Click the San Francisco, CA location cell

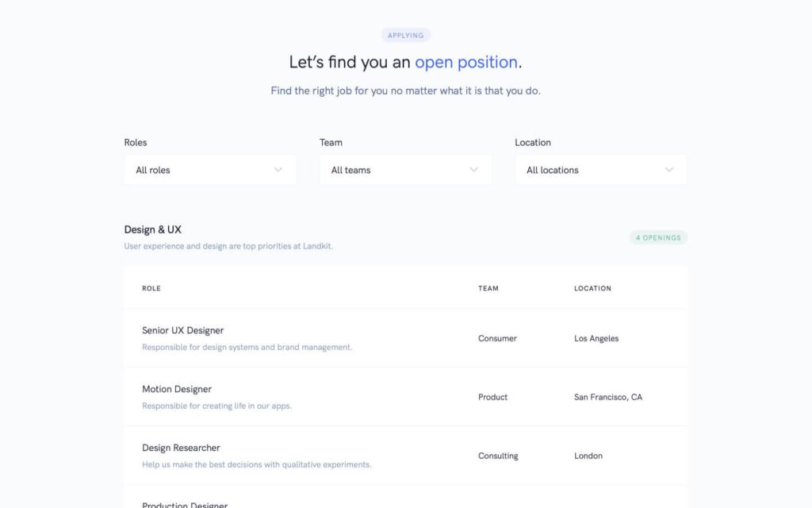[608, 397]
